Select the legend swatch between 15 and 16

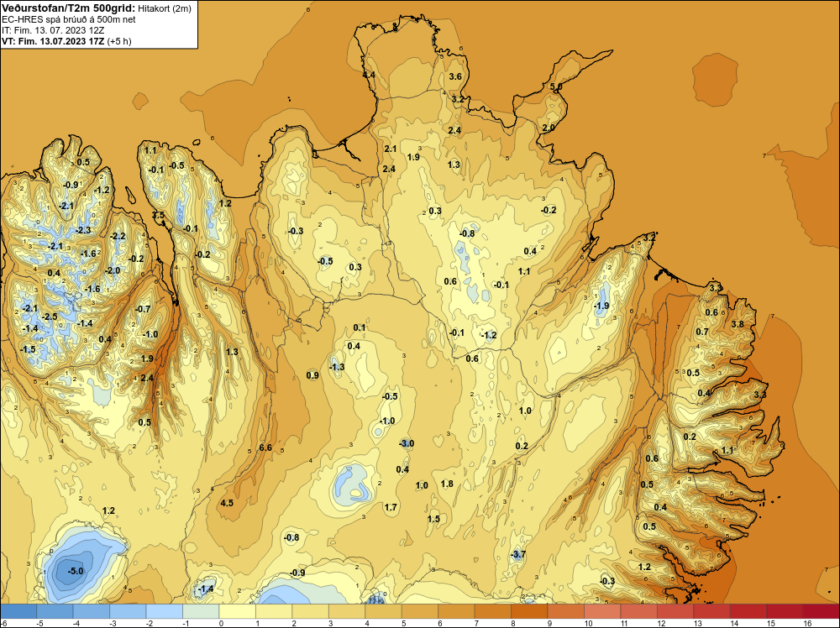[x=785, y=611]
